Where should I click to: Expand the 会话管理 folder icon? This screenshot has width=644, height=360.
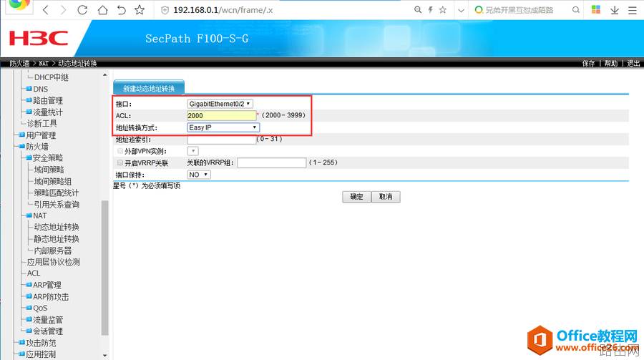(x=29, y=331)
